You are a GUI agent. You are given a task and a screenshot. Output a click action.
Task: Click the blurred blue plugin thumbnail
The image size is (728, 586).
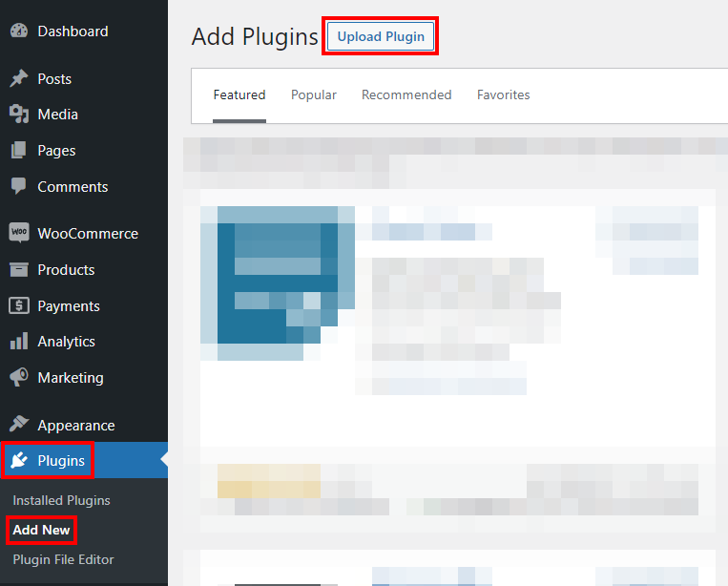278,283
